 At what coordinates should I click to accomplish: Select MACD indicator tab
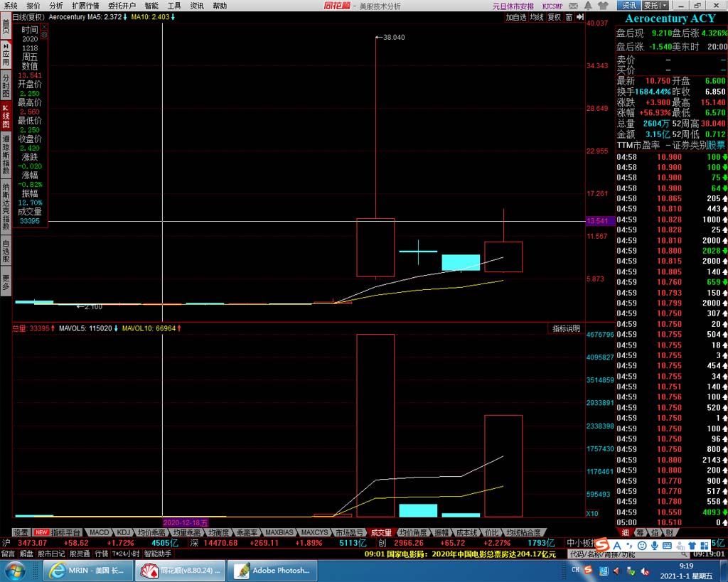99,532
